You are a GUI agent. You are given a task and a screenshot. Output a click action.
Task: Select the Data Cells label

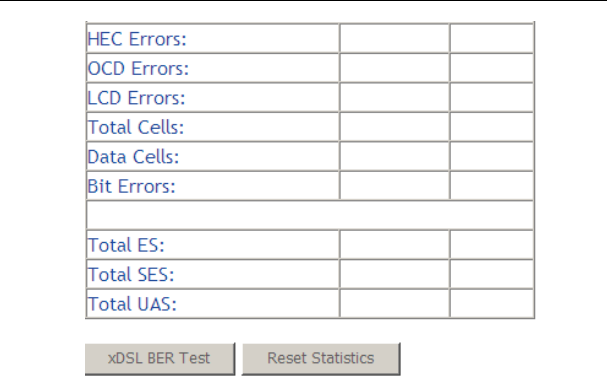133,156
